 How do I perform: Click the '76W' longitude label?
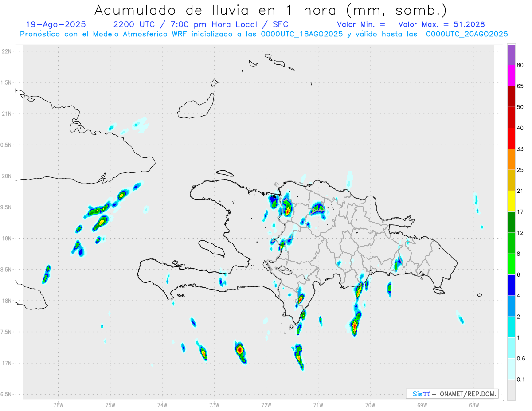[x=58, y=405]
